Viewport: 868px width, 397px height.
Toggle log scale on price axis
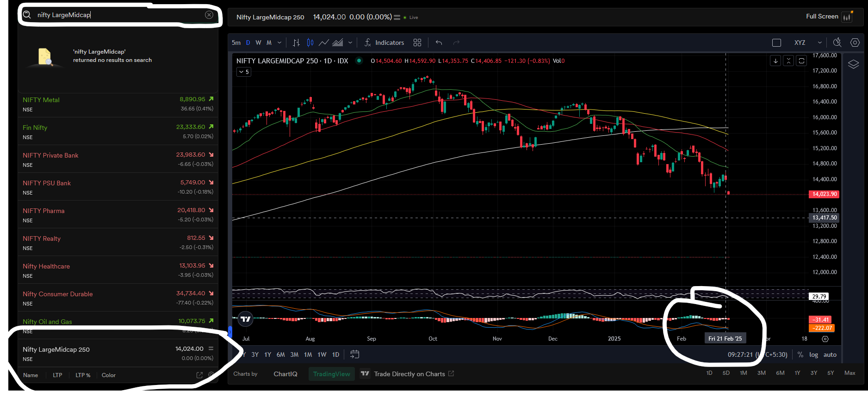tap(813, 354)
